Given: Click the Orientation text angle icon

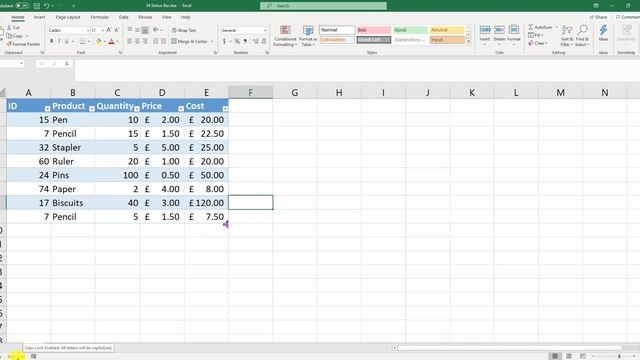Looking at the screenshot, I should (156, 30).
